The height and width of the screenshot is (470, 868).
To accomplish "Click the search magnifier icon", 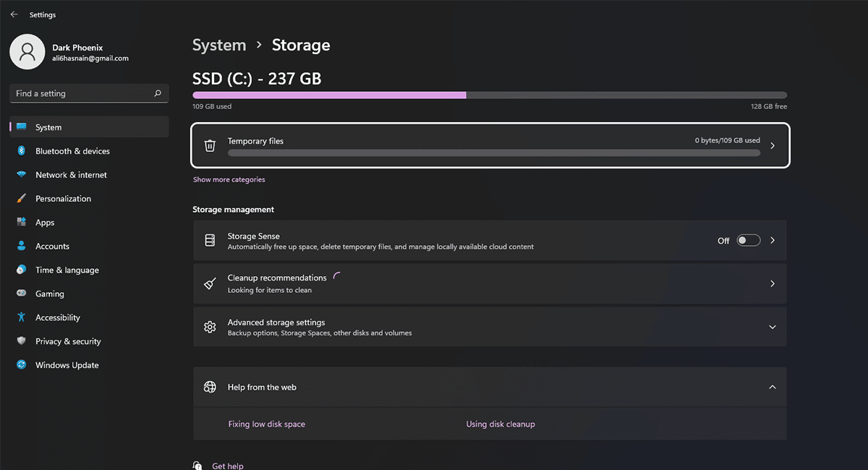I will coord(158,93).
